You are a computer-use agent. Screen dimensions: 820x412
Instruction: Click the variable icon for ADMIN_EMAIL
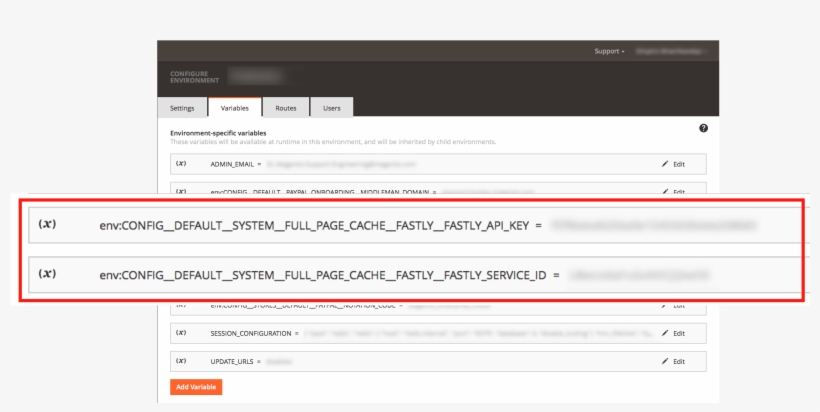click(x=181, y=164)
